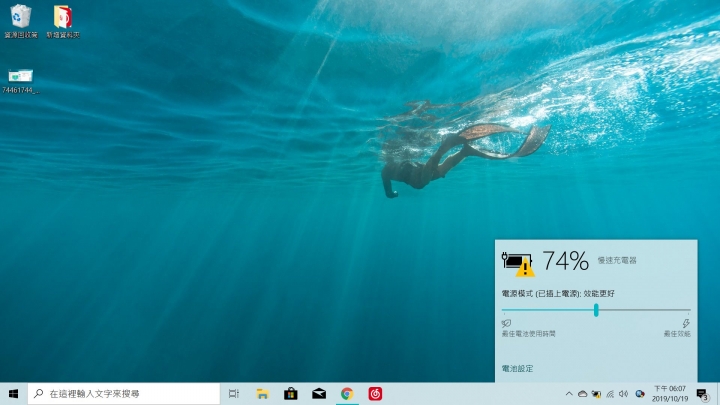Click the battery tray icon with warning

point(596,394)
